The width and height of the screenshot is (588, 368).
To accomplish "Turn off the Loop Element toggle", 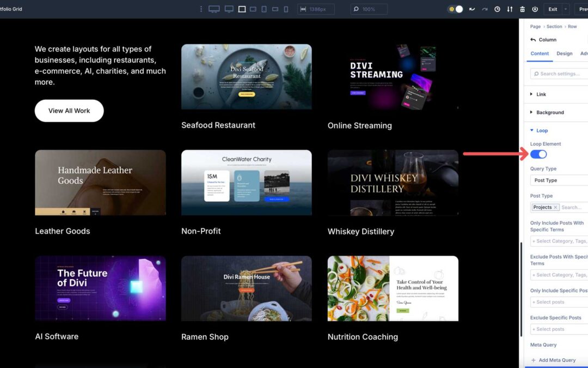I will point(538,154).
